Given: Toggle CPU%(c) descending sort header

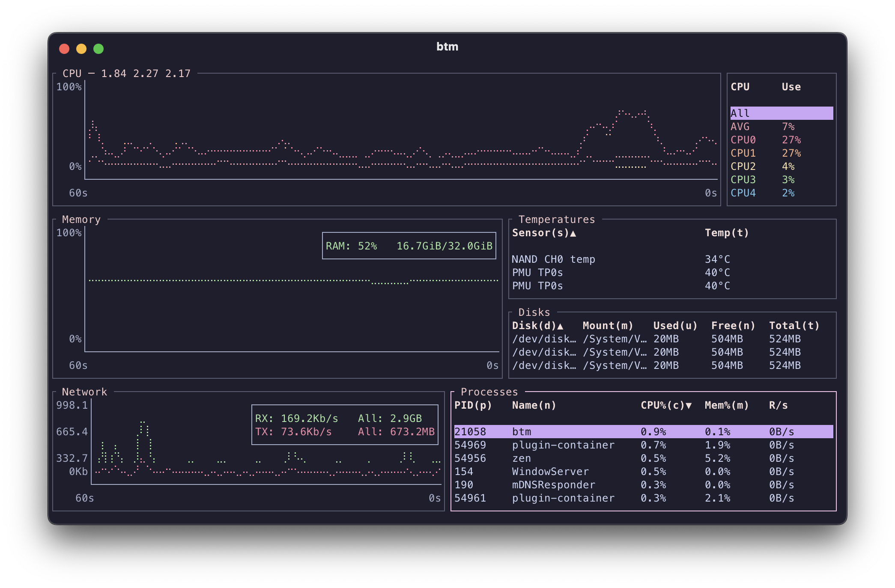Looking at the screenshot, I should coord(666,405).
